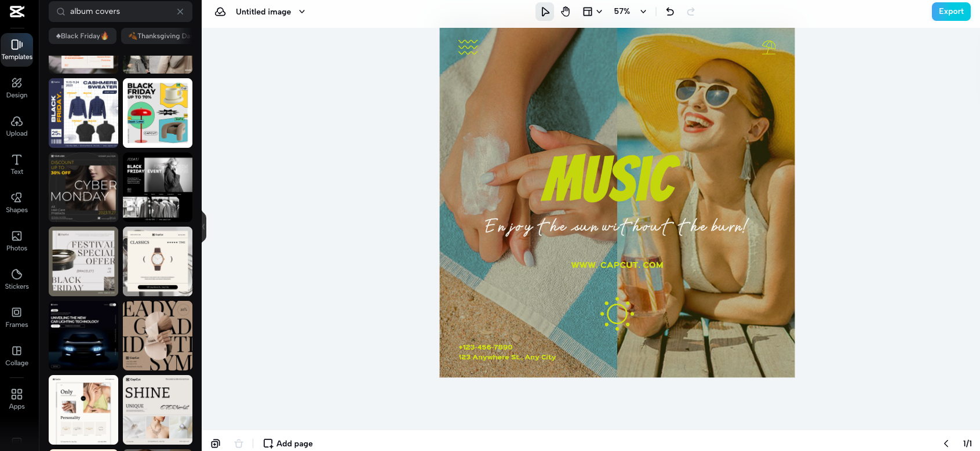The image size is (980, 451).
Task: Click the search magnifier icon
Action: point(60,12)
